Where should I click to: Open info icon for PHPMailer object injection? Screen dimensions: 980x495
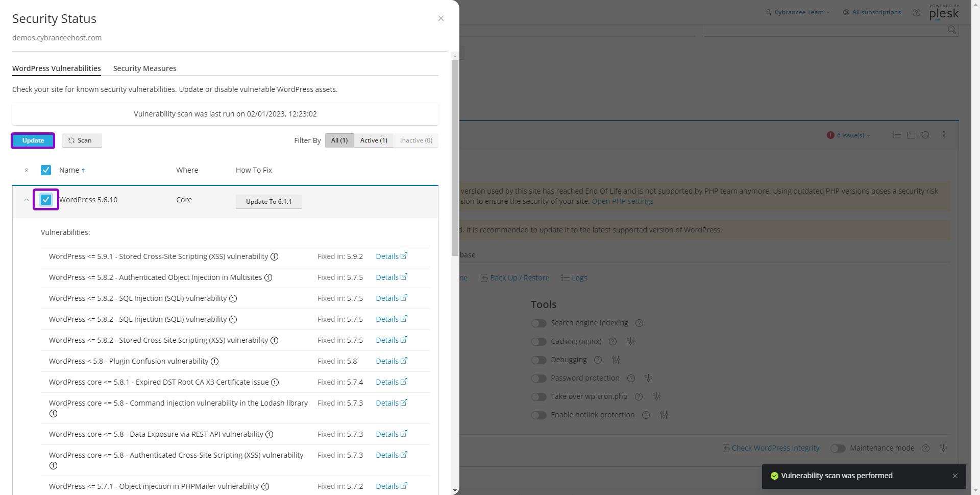(265, 487)
